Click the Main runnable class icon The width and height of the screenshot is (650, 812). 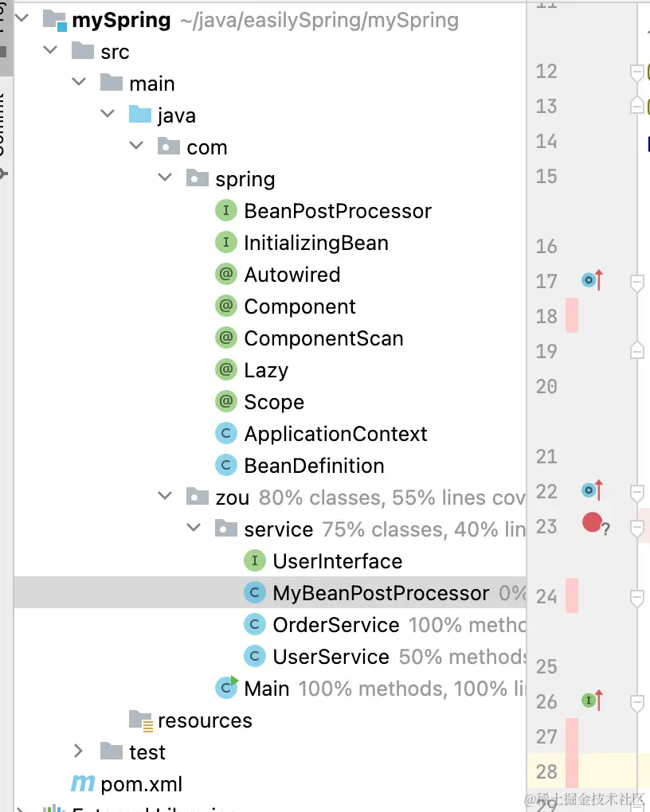(228, 688)
